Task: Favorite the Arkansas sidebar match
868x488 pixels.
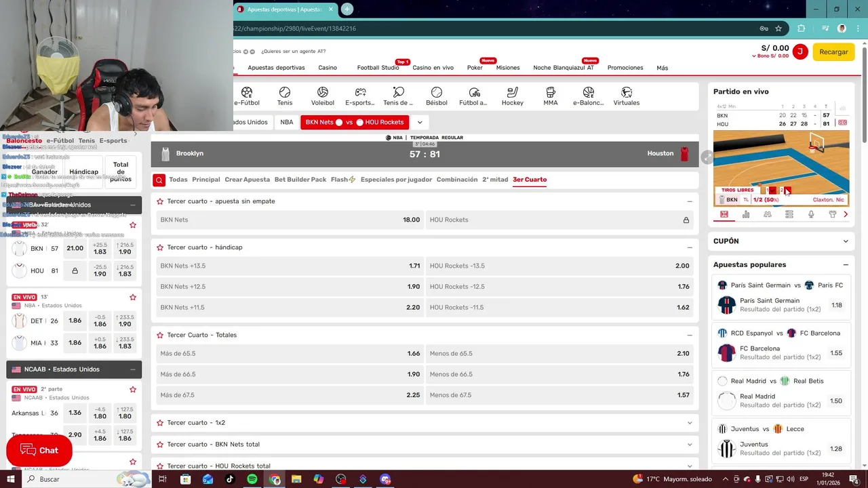Action: pyautogui.click(x=133, y=389)
